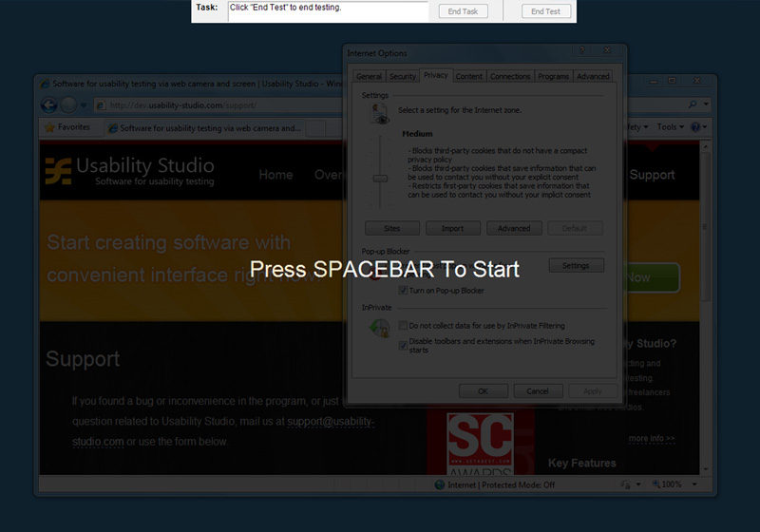Screen dimensions: 760x532
Task: Open the zoom level 100% dropdown
Action: [694, 484]
